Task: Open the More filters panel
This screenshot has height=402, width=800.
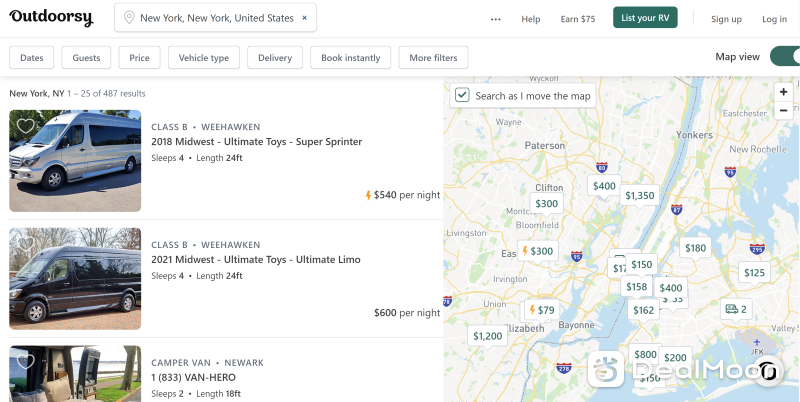Action: click(x=433, y=58)
